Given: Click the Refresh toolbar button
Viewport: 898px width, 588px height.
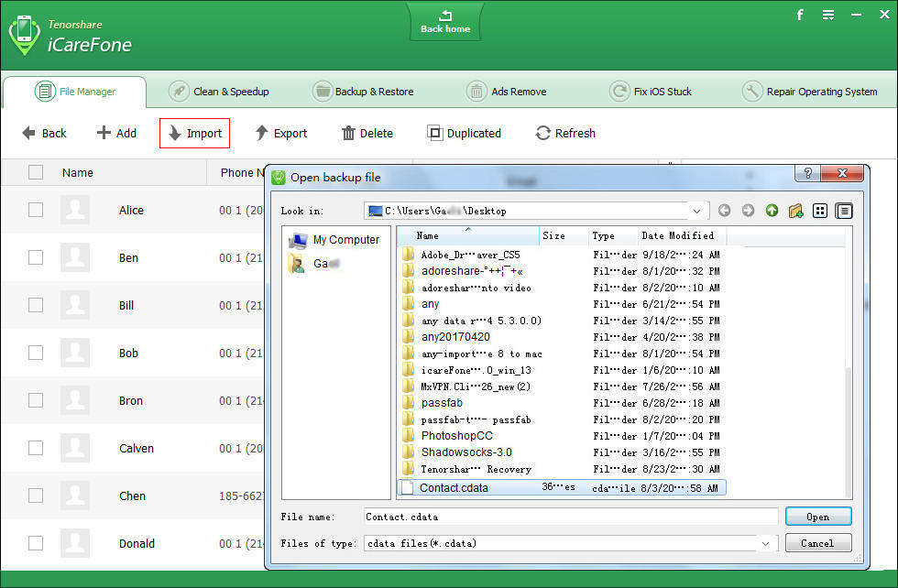Looking at the screenshot, I should pos(564,133).
